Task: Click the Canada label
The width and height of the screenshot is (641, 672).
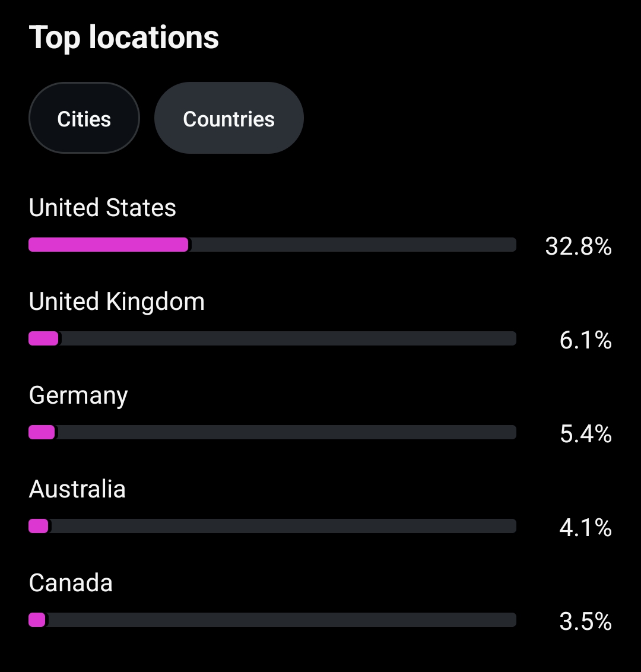Action: click(70, 583)
